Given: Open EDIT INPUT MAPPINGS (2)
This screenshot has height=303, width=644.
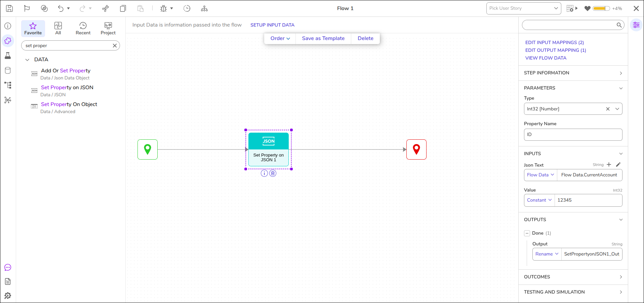Looking at the screenshot, I should coord(555,42).
